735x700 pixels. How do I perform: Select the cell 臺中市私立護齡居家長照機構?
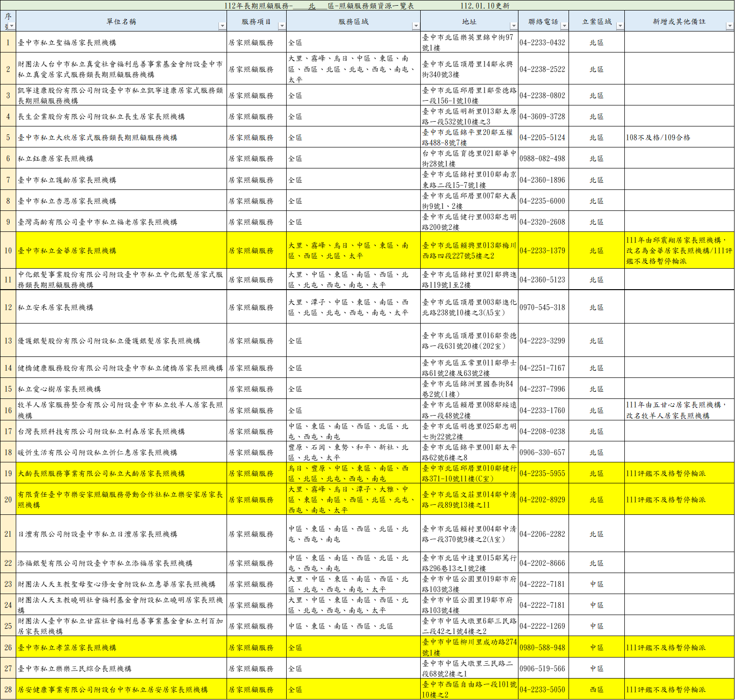coord(121,180)
